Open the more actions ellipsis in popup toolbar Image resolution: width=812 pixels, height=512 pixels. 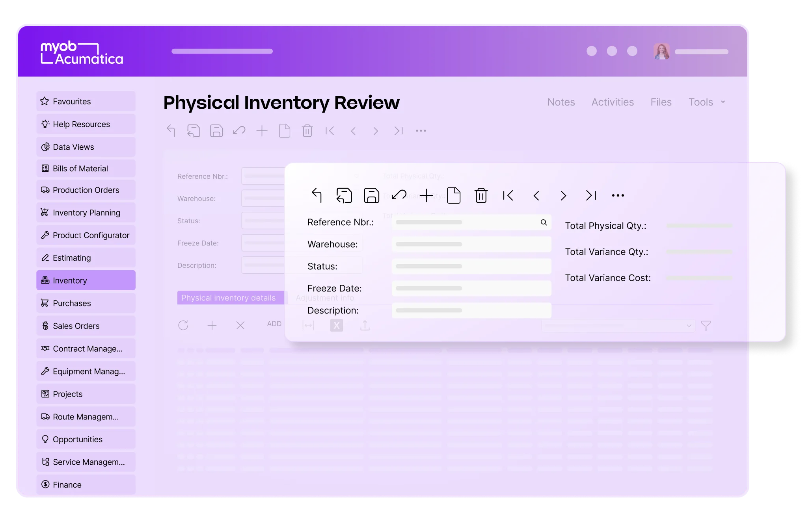(618, 195)
